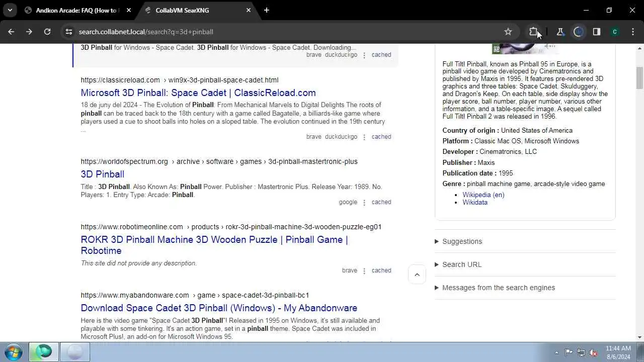Click the address bar URL field
The height and width of the screenshot is (362, 644).
click(x=287, y=32)
